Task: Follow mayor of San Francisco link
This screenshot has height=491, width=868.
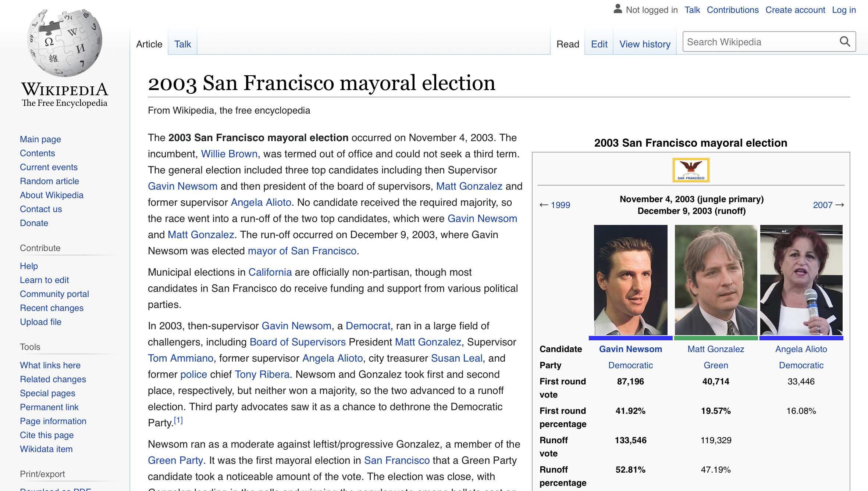Action: [302, 251]
